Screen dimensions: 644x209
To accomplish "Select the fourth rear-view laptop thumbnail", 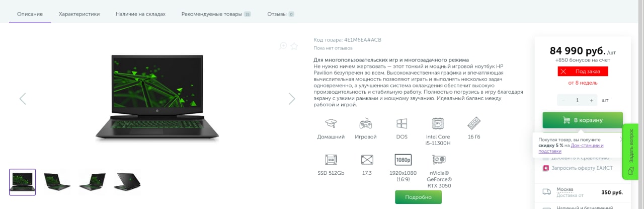I will point(127,182).
